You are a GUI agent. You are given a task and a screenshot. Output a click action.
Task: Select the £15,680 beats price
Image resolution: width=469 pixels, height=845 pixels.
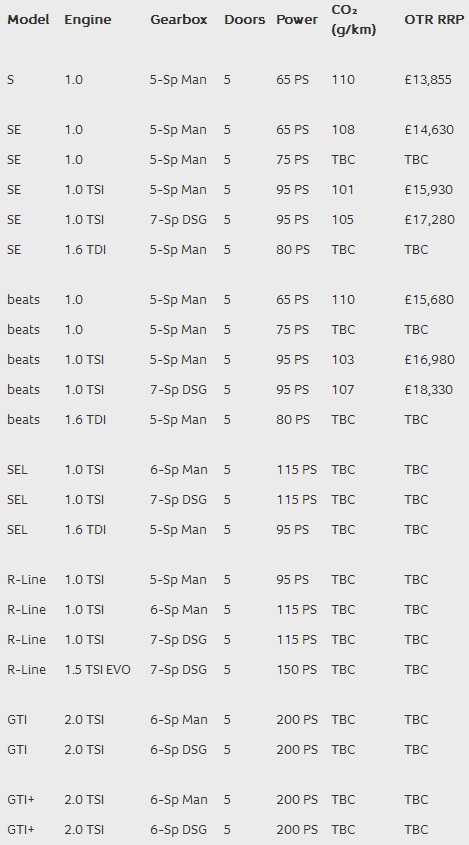[x=429, y=300]
